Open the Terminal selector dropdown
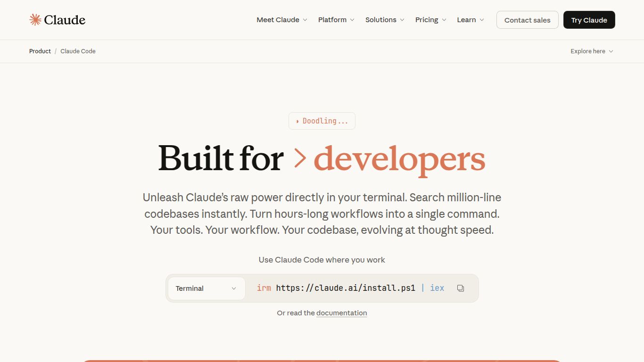Viewport: 644px width, 362px height. [206, 288]
